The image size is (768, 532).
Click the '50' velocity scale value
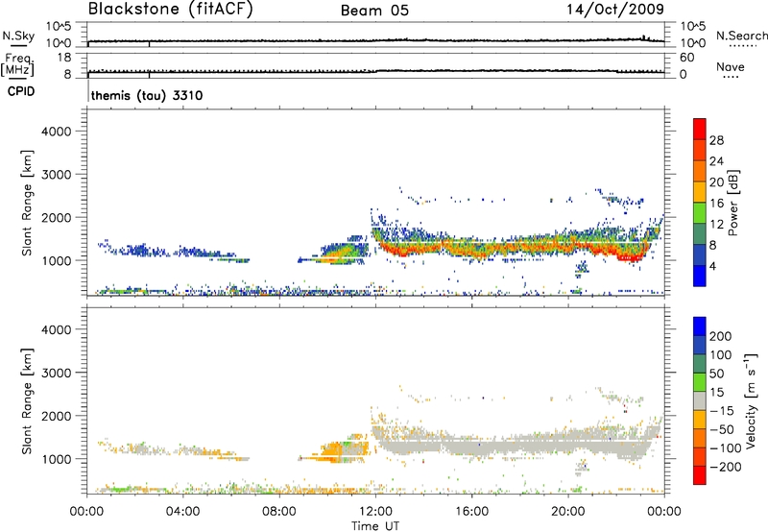click(716, 374)
